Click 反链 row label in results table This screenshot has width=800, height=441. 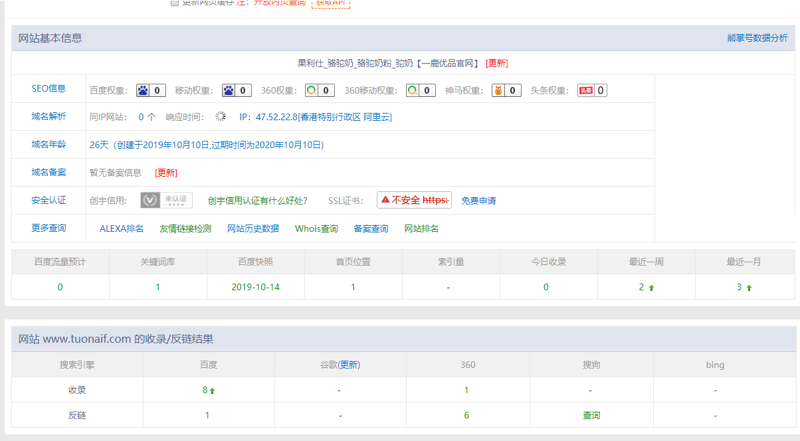point(77,415)
